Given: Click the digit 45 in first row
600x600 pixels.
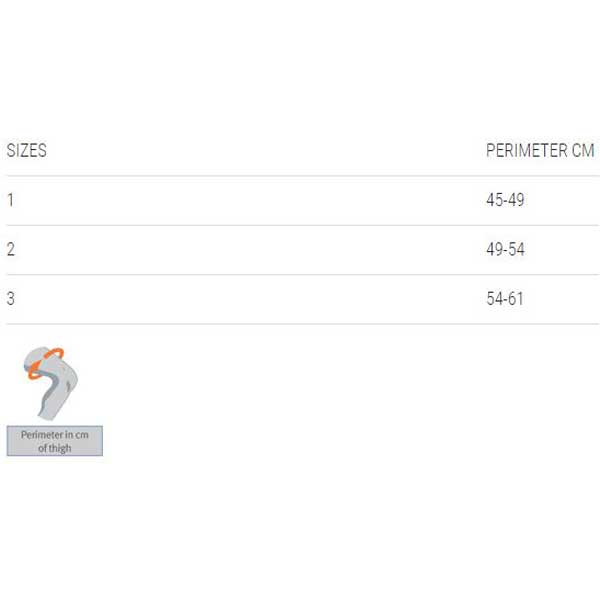Looking at the screenshot, I should coord(494,200).
